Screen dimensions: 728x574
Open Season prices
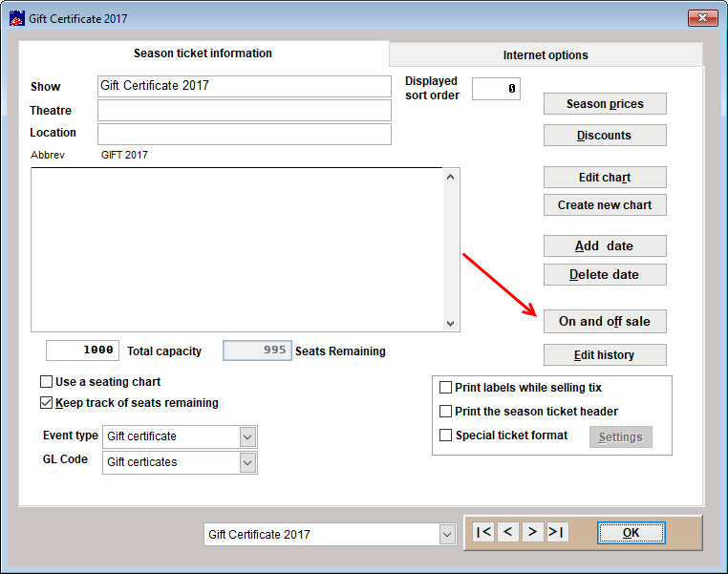605,103
